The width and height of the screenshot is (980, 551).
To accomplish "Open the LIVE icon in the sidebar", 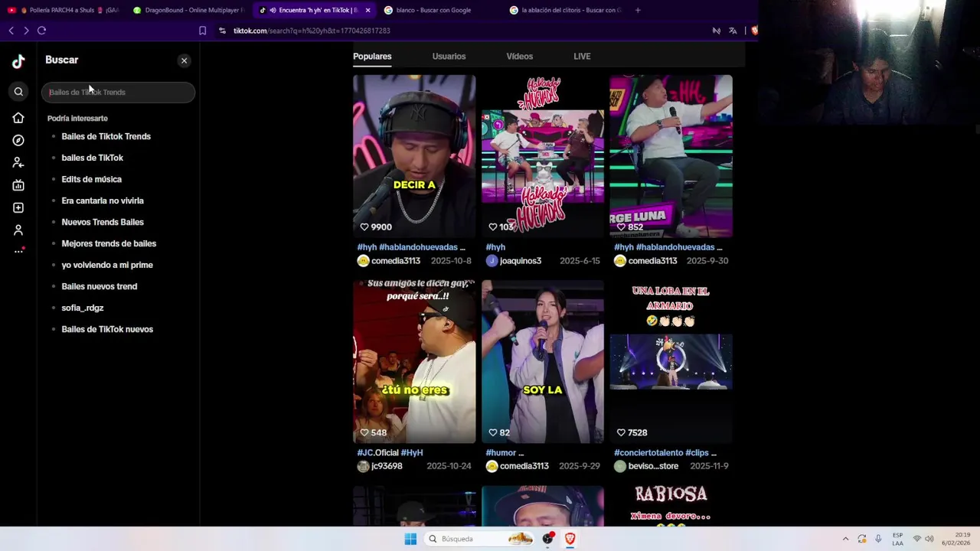I will point(18,185).
